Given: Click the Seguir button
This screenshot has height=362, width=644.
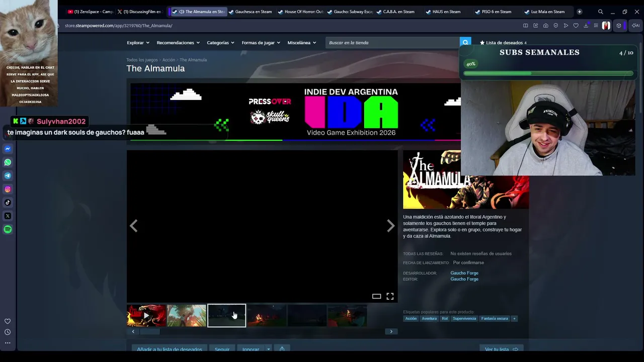Looking at the screenshot, I should click(222, 349).
